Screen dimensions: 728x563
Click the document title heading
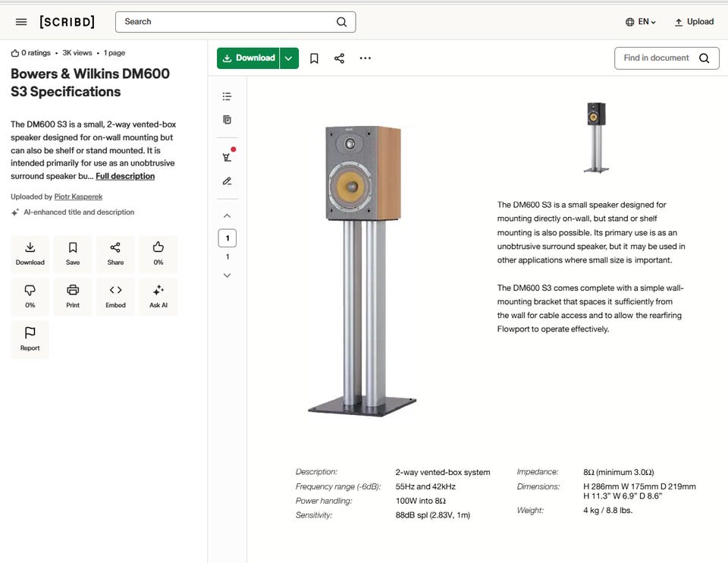pos(90,83)
